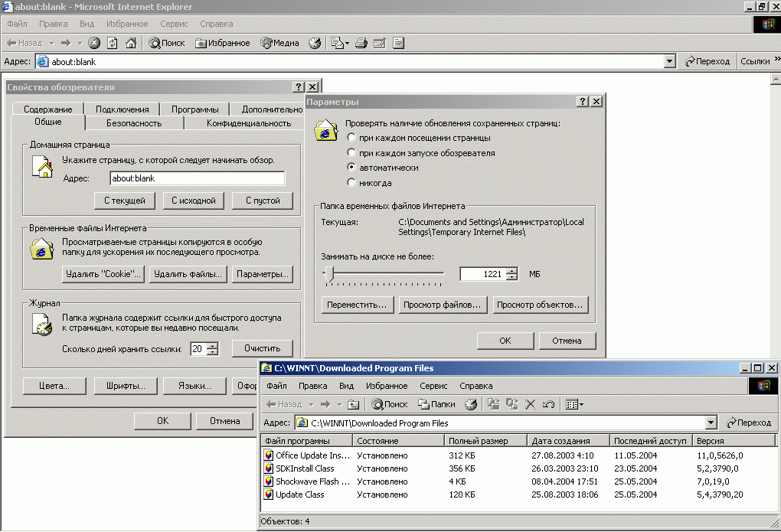Click the Mail icon in IE toolbar
The height and width of the screenshot is (532, 781).
(338, 43)
